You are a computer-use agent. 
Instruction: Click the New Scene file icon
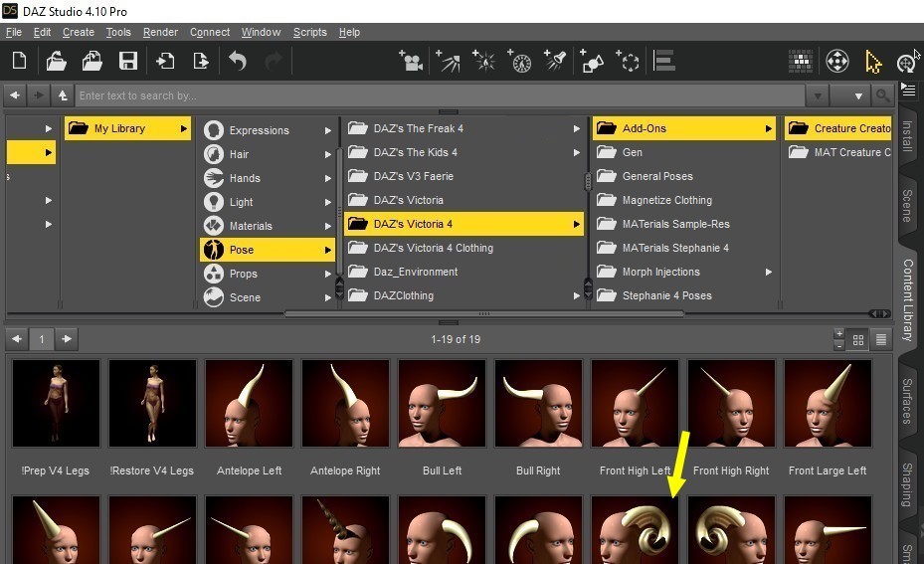pyautogui.click(x=20, y=61)
